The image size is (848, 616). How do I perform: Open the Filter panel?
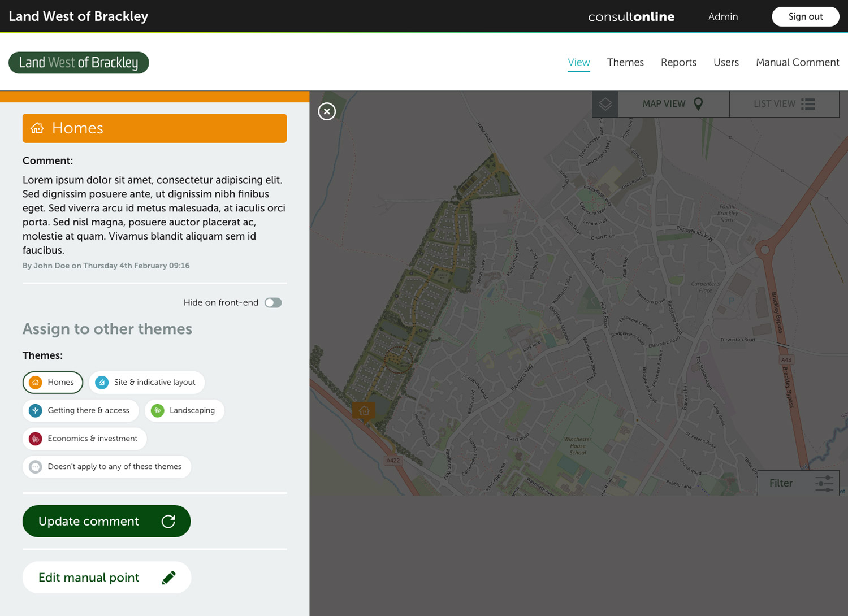[x=798, y=483]
